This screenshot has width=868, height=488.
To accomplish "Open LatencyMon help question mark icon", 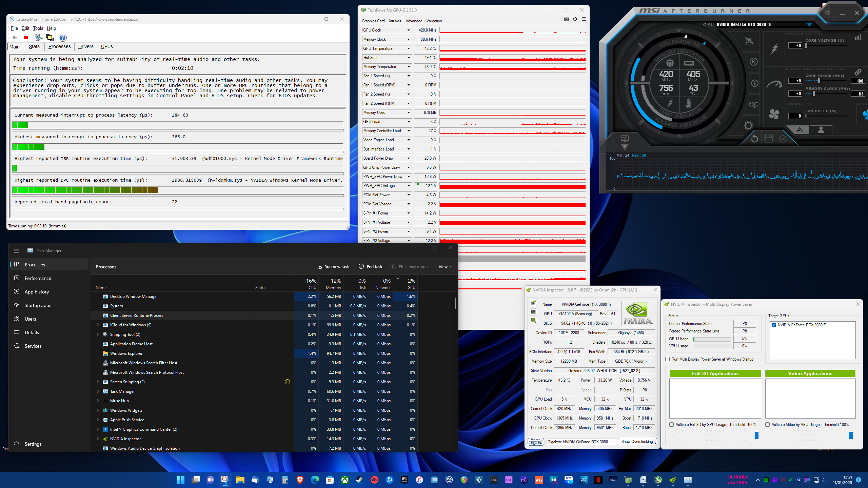I will click(x=63, y=38).
